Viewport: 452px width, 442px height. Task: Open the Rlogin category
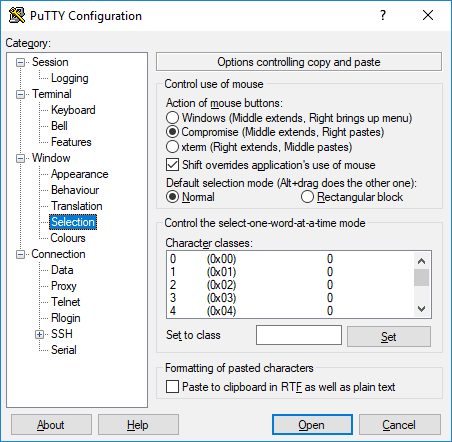point(66,318)
